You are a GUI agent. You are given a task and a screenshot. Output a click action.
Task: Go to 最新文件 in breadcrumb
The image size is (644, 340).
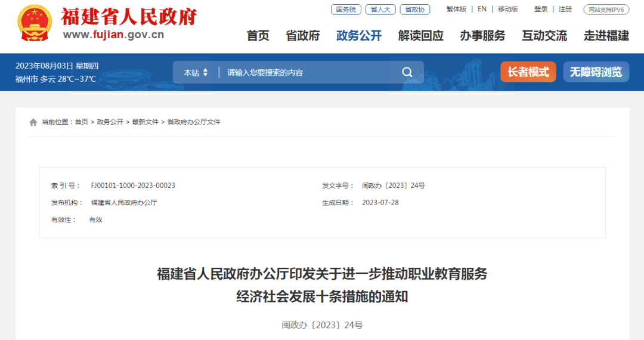pos(145,122)
